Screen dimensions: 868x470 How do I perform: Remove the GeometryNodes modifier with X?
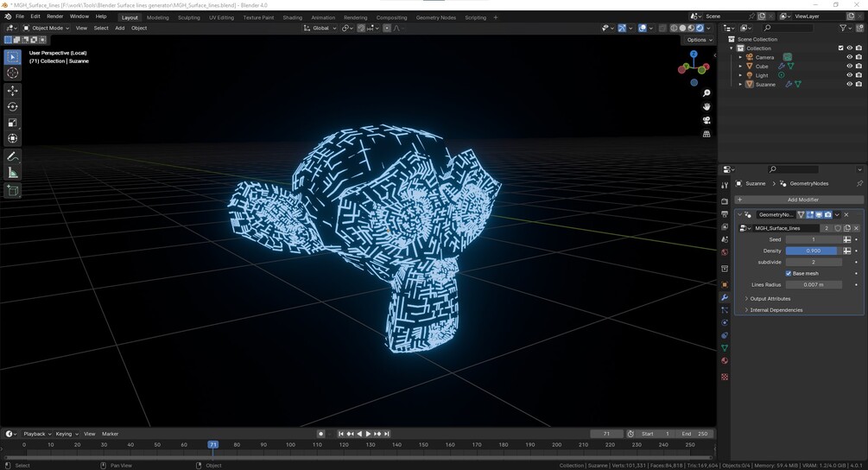coord(846,215)
